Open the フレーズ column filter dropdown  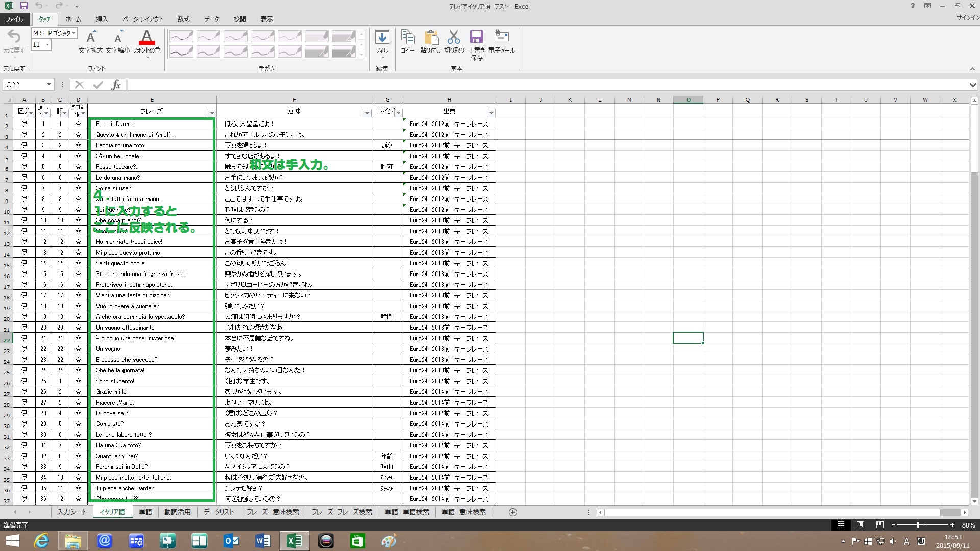pyautogui.click(x=212, y=113)
